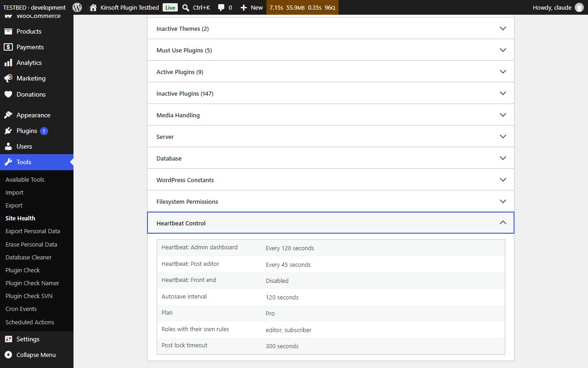Click the search magnifier icon in admin bar
The height and width of the screenshot is (368, 588).
(x=186, y=7)
